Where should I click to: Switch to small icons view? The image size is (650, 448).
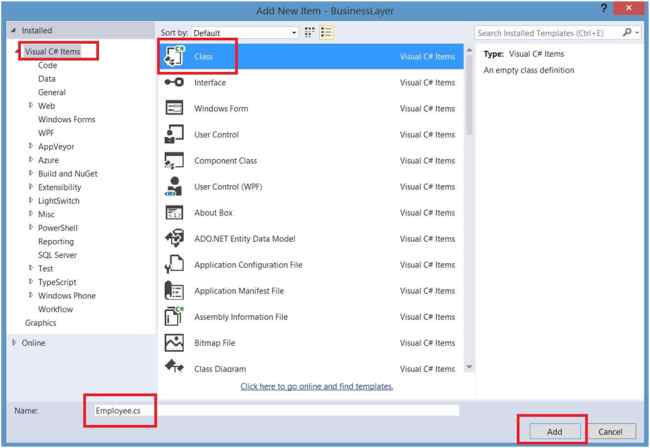[x=309, y=32]
